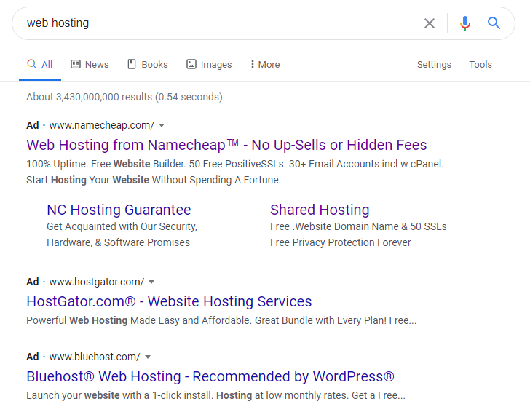Screen dimensions: 530x420
Task: Open the Web Hosting from Namecheap ad link
Action: [226, 145]
